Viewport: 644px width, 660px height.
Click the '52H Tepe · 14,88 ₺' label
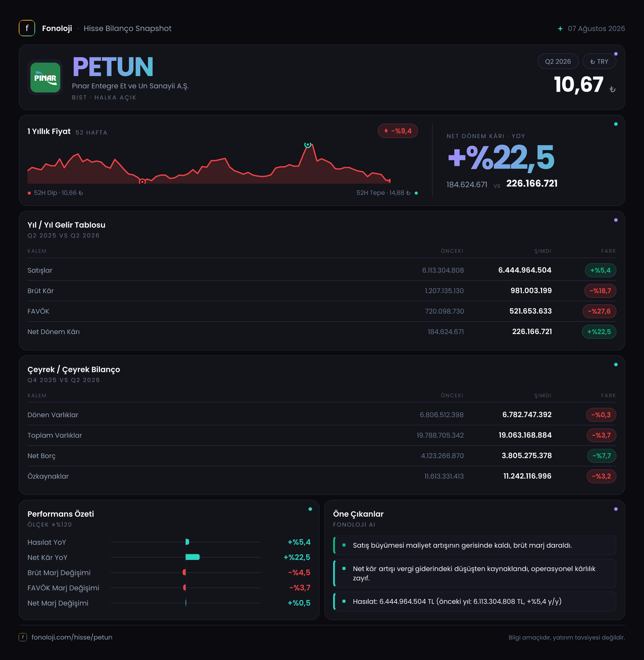[383, 193]
